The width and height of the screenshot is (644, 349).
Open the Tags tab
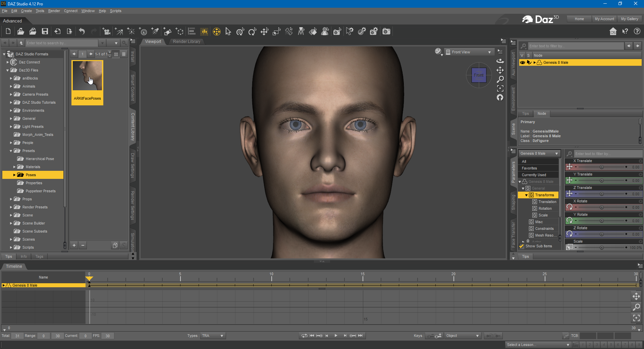click(39, 256)
